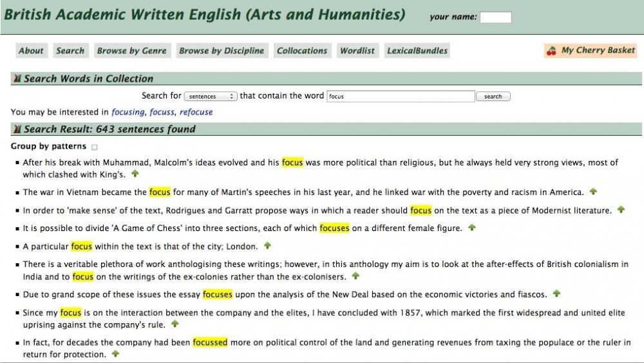Click highlighted 'focus' in 'Since my' sentence
This screenshot has height=363, width=644.
tap(71, 313)
